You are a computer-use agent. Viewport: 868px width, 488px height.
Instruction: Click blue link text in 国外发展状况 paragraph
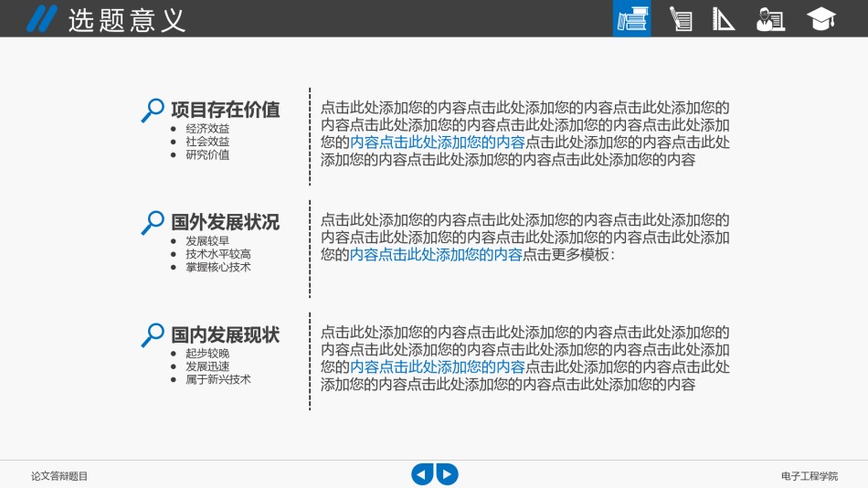click(436, 255)
